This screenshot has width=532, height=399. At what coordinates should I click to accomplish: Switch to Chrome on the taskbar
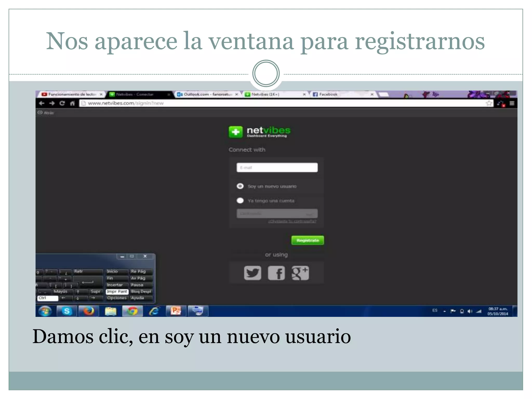tap(132, 311)
